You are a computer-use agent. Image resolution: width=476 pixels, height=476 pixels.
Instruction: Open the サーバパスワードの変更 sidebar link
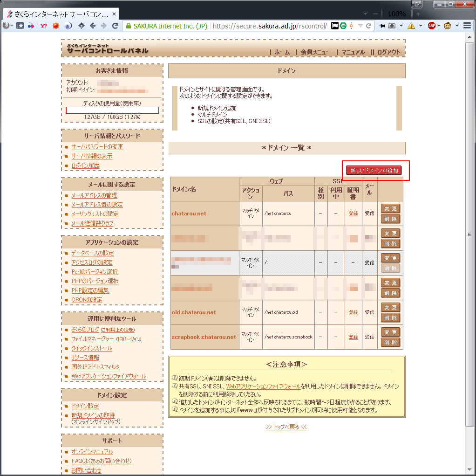(x=97, y=147)
